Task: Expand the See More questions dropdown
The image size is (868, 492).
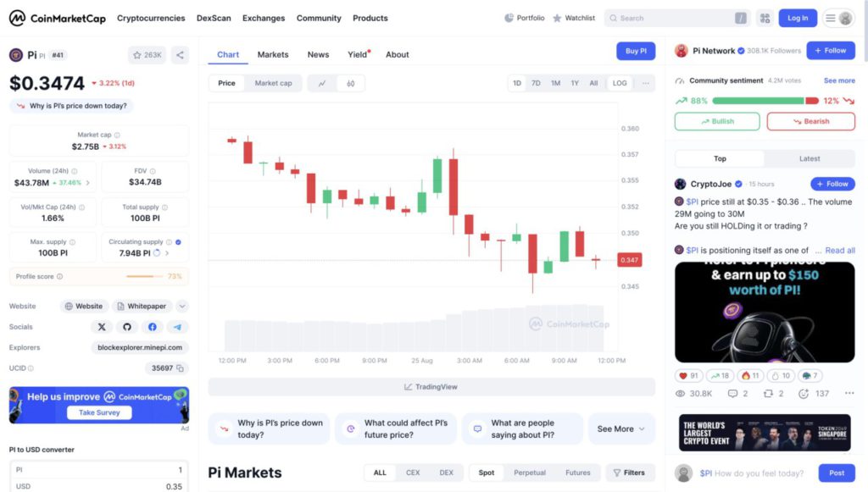Action: [620, 428]
